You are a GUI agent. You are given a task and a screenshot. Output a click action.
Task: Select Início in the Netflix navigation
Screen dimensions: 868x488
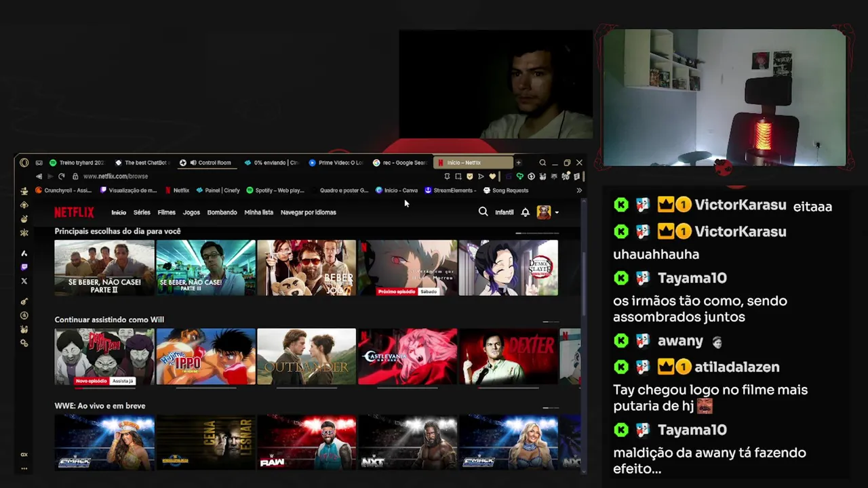pos(119,212)
